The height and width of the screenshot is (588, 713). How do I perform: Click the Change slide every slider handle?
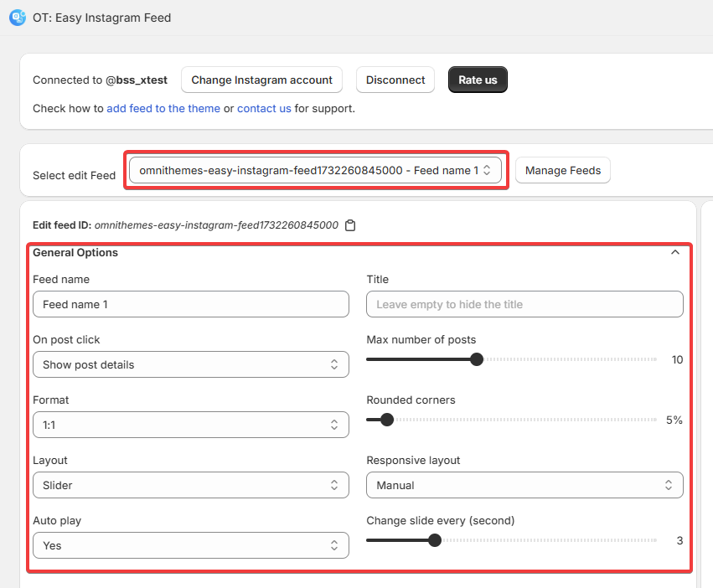[x=435, y=540]
